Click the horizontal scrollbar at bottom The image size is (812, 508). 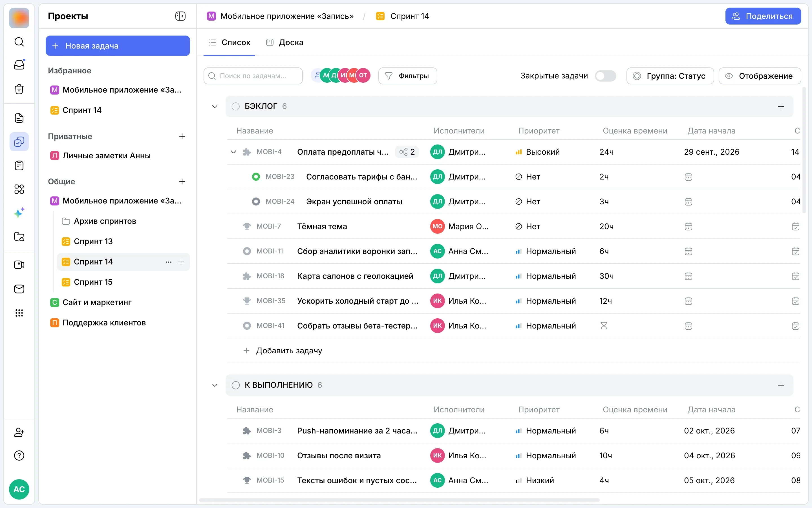(399, 500)
